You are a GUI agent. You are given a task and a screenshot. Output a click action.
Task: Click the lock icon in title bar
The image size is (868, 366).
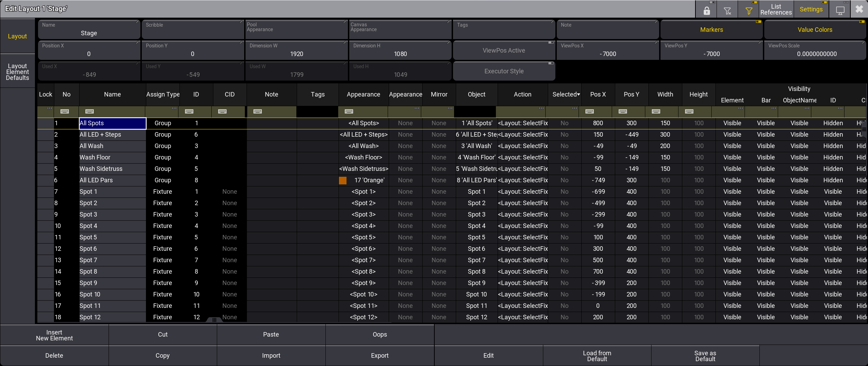pyautogui.click(x=707, y=10)
